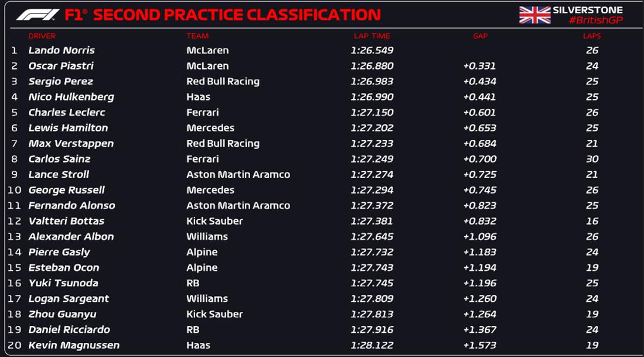Select Kevin Magnussen's gap +1.573

click(x=480, y=345)
